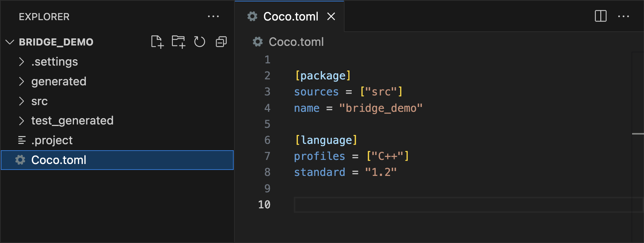Expand the .settings folder
Viewport: 644px width, 243px height.
click(22, 61)
